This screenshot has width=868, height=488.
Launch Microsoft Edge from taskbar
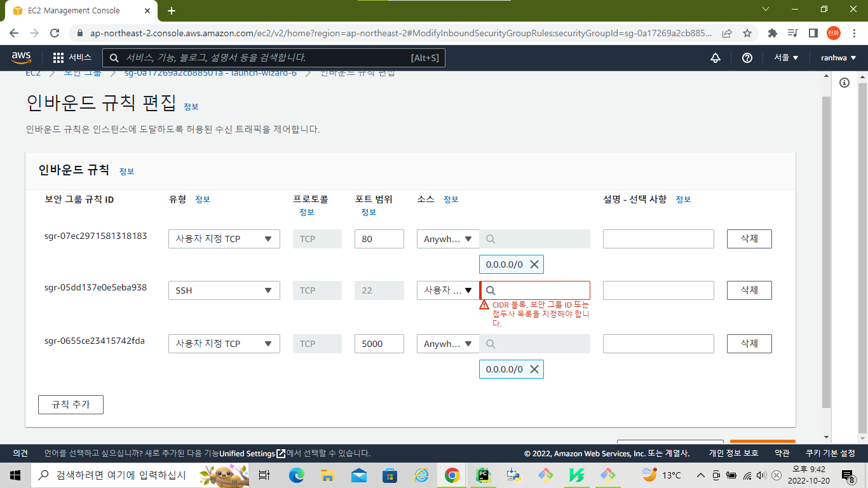297,475
